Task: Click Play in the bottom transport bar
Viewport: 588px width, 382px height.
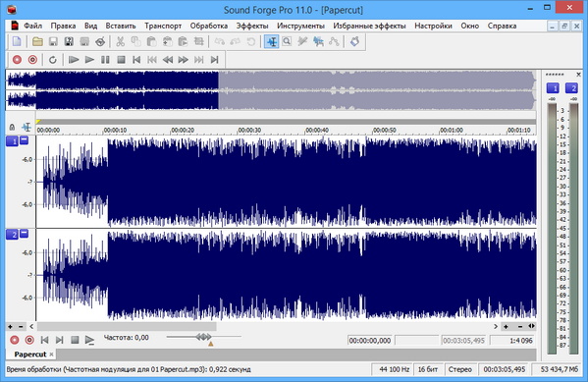Action: click(x=89, y=340)
